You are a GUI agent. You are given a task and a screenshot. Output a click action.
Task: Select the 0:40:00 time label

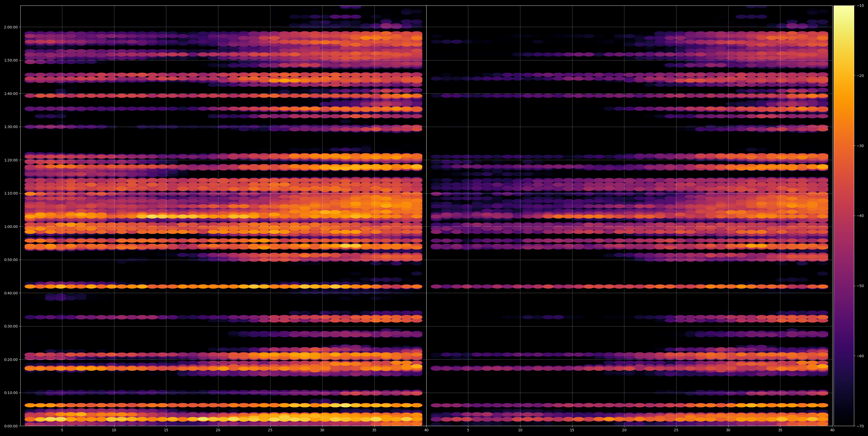coord(11,293)
